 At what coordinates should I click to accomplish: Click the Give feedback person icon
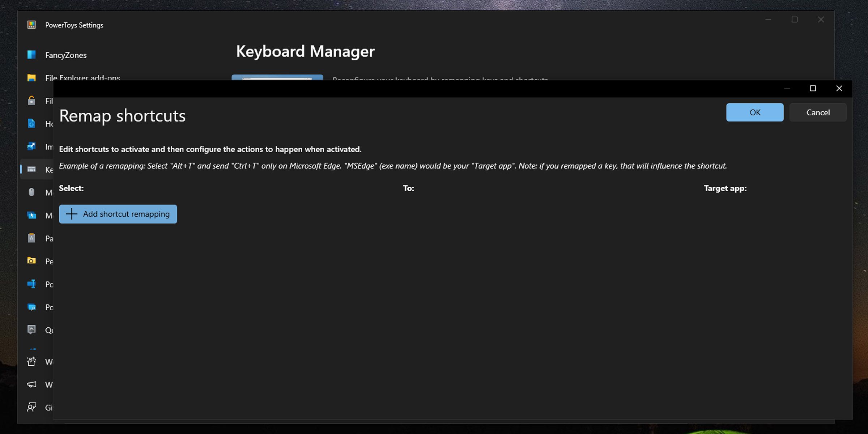tap(31, 407)
